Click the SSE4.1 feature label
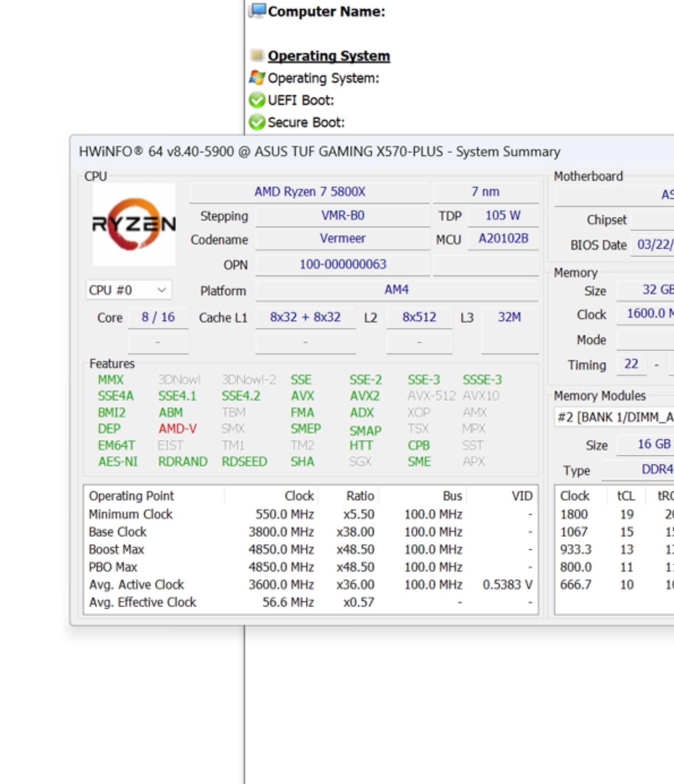674x784 pixels. tap(177, 396)
